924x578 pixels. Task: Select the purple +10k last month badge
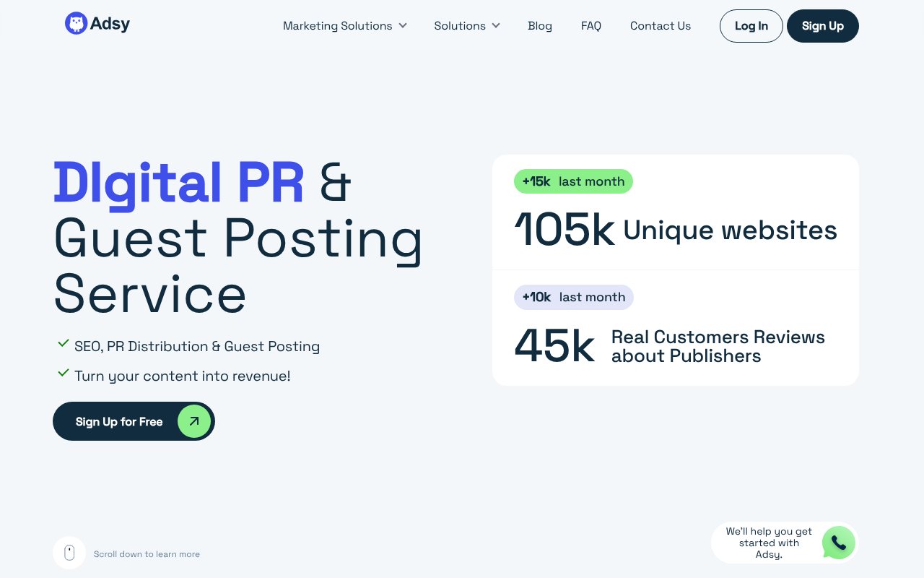click(573, 297)
